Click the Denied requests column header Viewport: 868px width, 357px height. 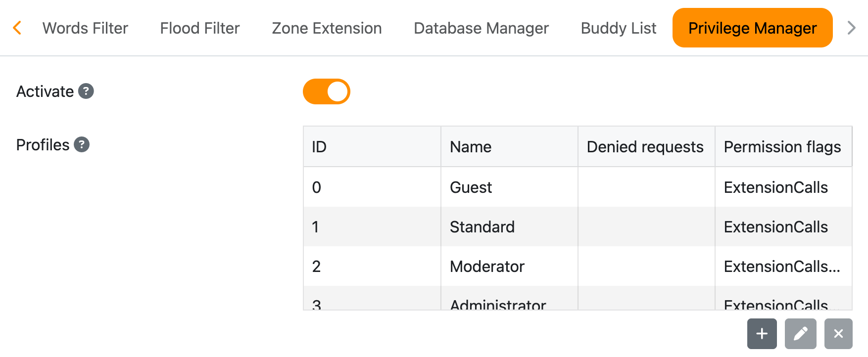646,147
